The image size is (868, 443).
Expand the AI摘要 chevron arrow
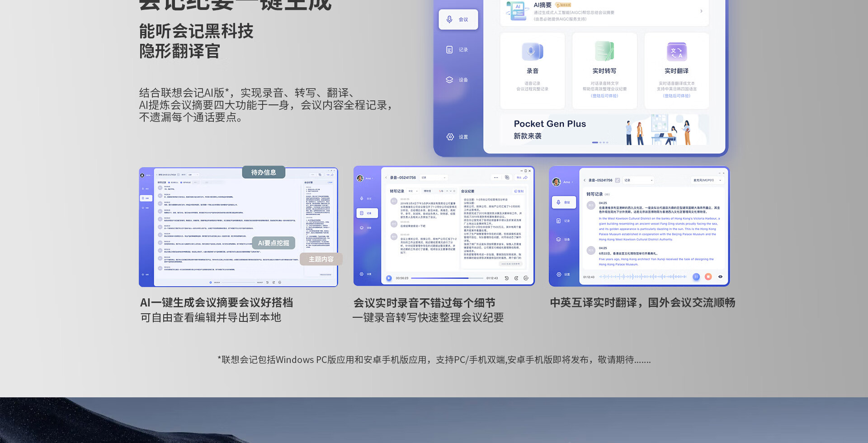coord(701,11)
